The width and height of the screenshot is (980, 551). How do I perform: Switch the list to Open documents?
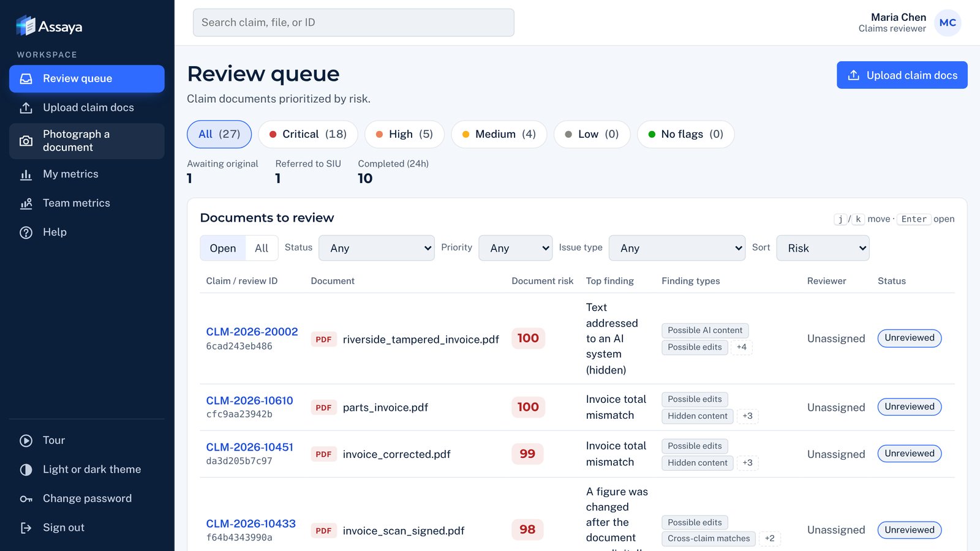point(223,248)
